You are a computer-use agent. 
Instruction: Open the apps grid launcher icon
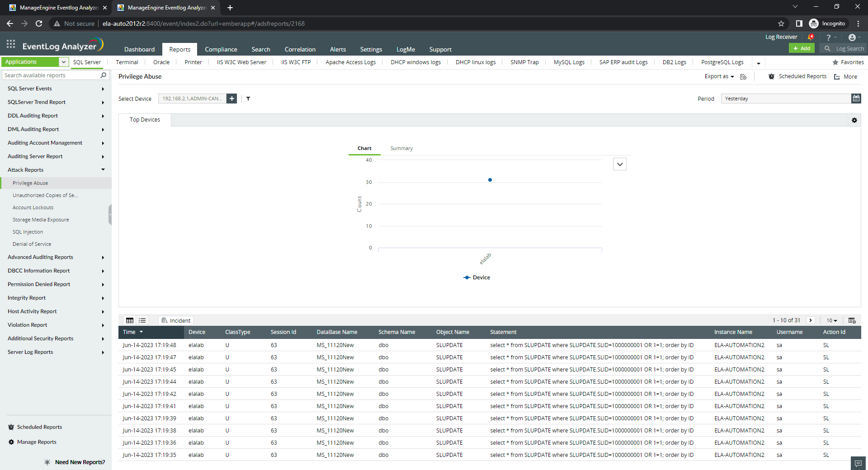click(11, 44)
